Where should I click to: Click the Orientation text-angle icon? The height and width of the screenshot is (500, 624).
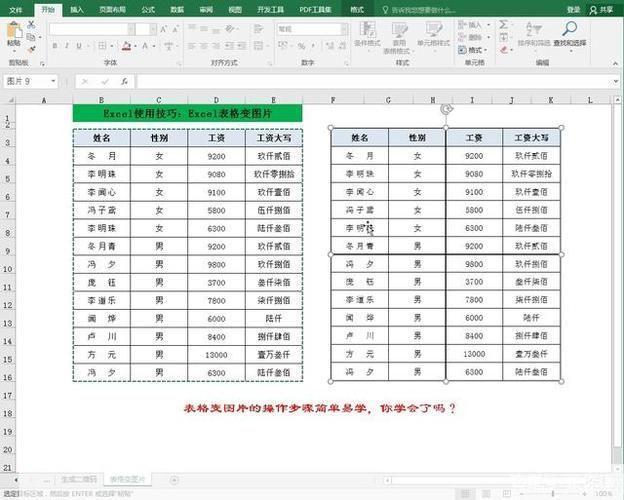(x=230, y=29)
